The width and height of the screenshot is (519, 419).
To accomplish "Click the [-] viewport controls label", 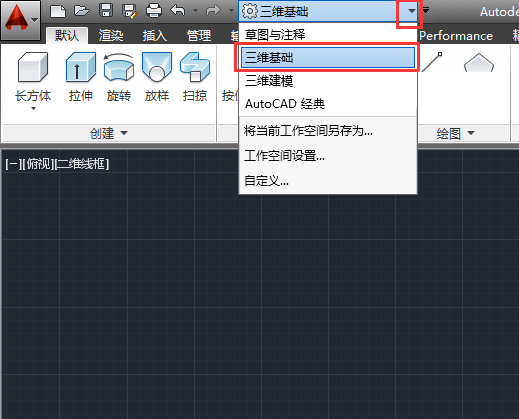I will (13, 164).
